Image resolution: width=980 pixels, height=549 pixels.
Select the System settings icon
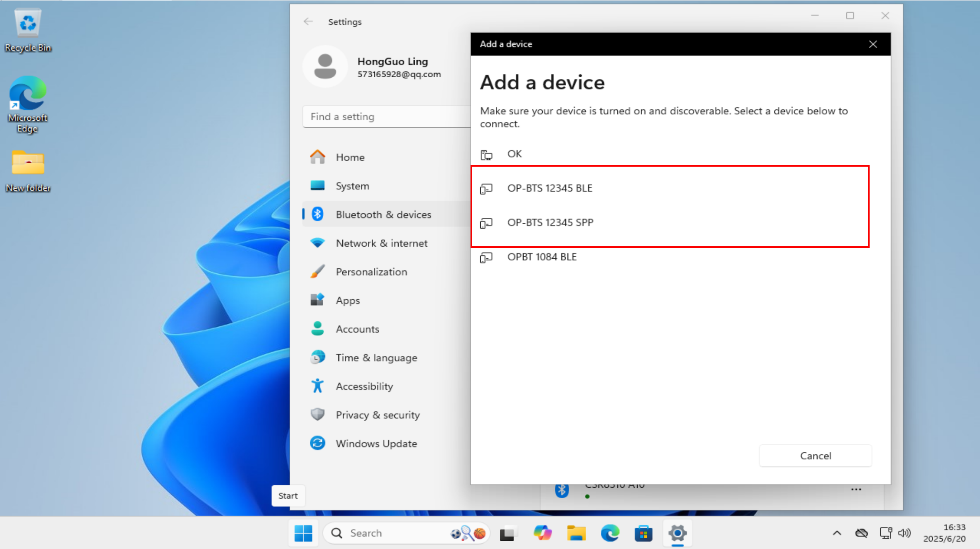click(318, 186)
